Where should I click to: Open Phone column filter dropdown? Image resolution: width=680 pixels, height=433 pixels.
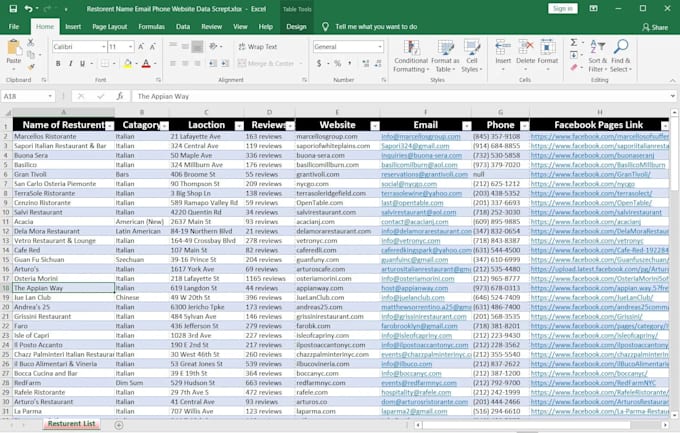point(524,126)
